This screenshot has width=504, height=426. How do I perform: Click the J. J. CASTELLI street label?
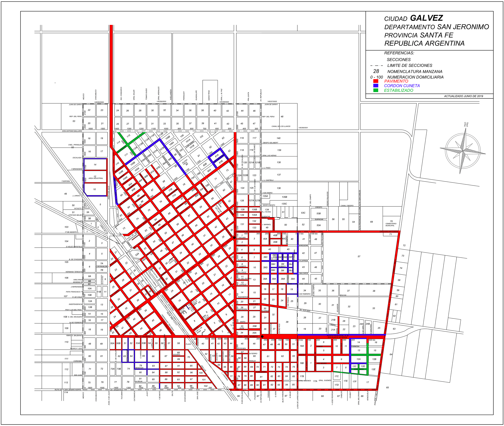(268, 180)
